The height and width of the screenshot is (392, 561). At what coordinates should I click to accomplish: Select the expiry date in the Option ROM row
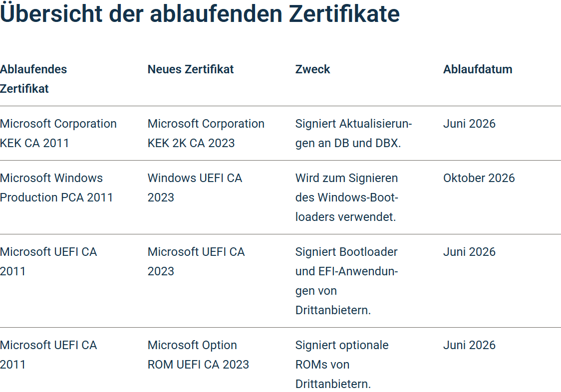coord(469,345)
